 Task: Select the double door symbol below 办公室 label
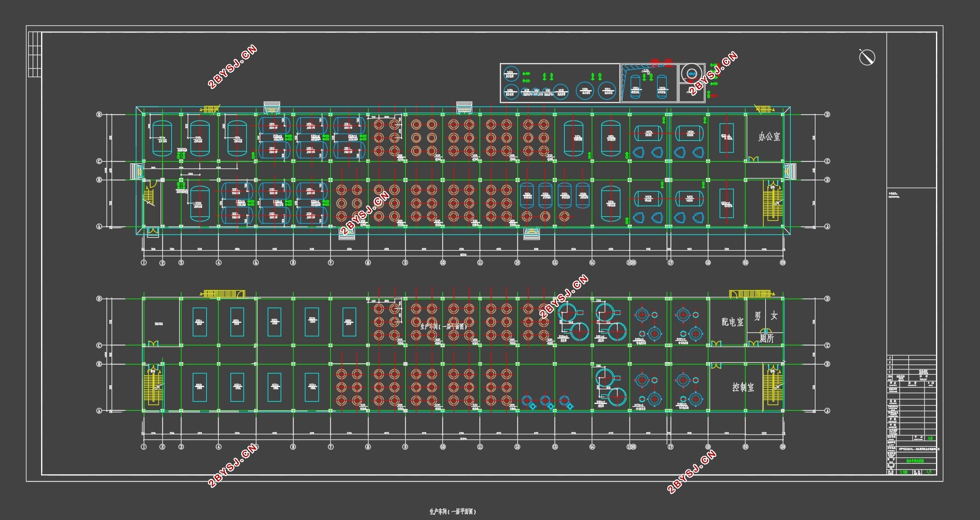click(753, 160)
